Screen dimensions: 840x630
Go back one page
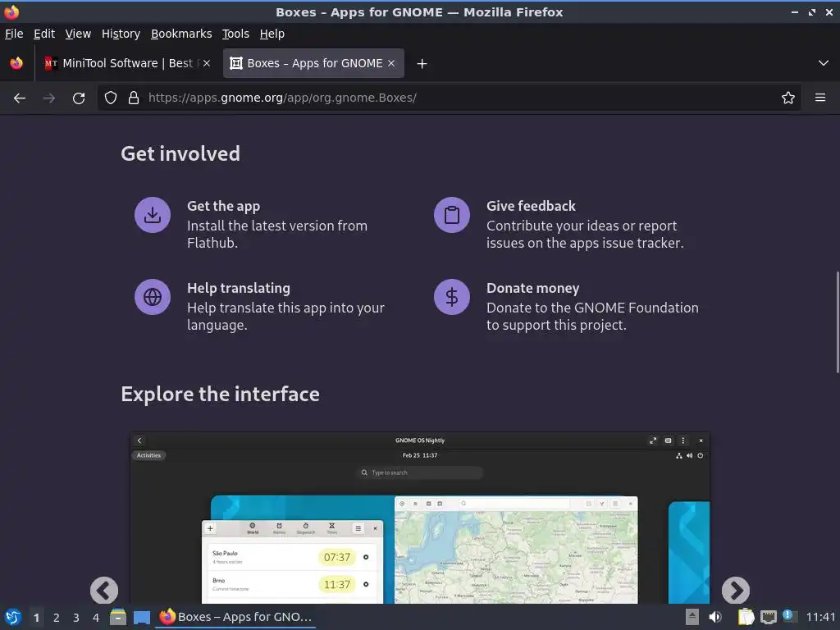(x=20, y=98)
